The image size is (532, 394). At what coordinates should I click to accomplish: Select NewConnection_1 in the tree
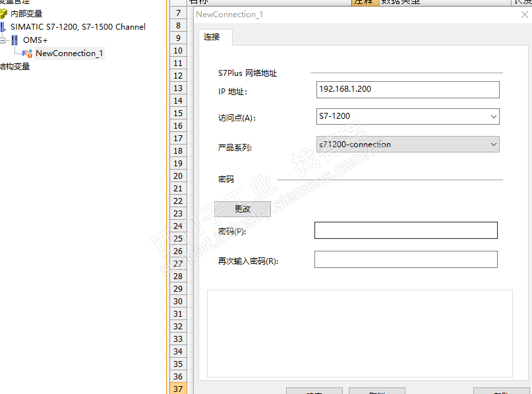(69, 53)
